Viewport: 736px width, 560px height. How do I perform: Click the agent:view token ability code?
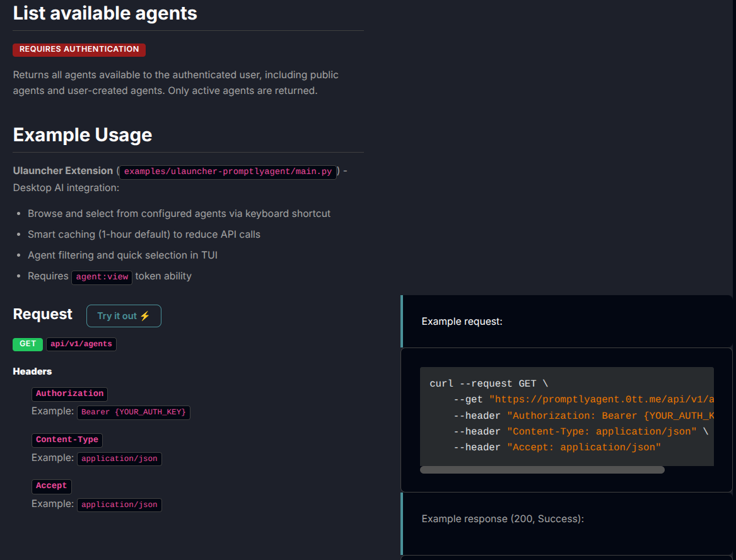point(102,277)
